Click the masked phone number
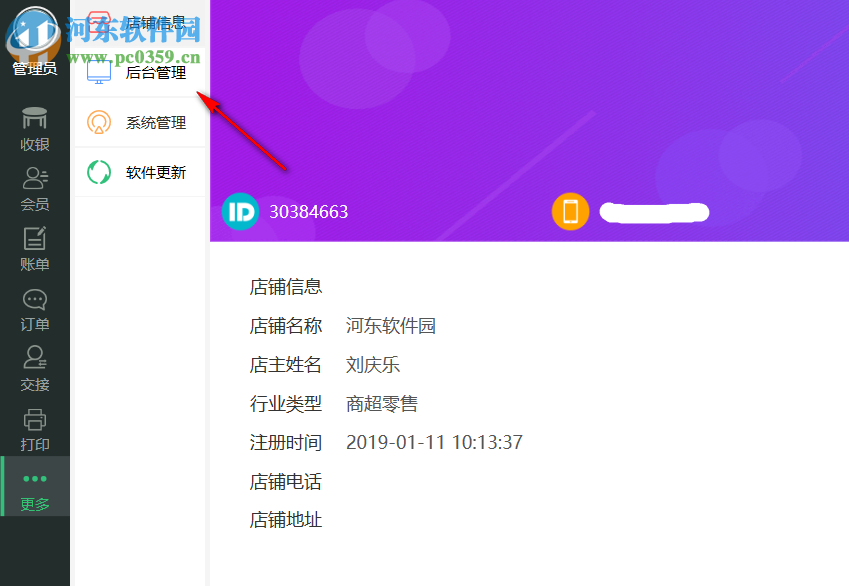The image size is (849, 586). pyautogui.click(x=654, y=212)
